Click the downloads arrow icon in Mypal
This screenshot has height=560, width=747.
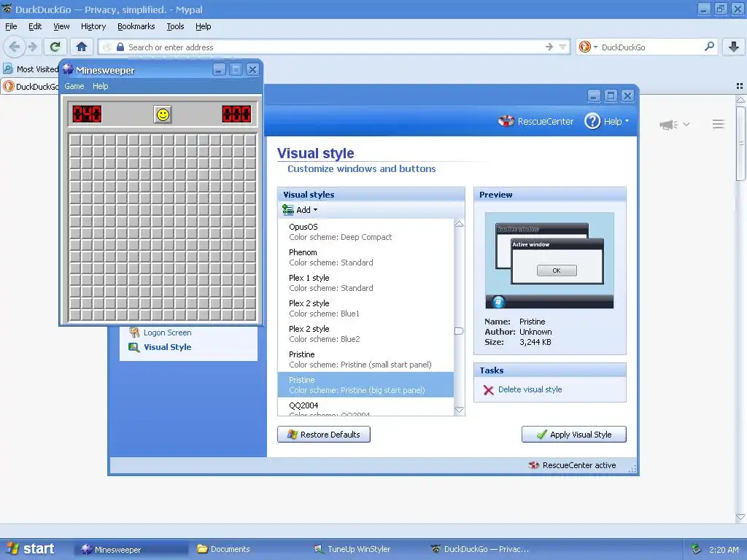[x=734, y=47]
